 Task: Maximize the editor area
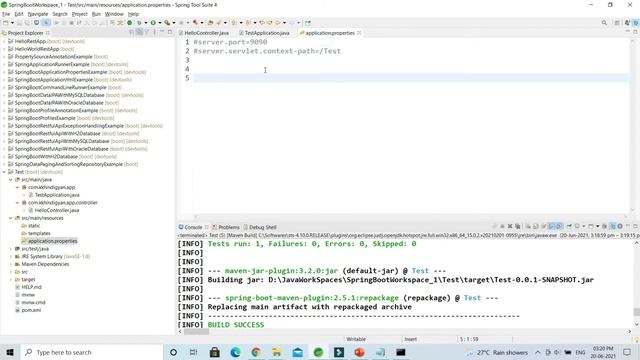click(636, 32)
